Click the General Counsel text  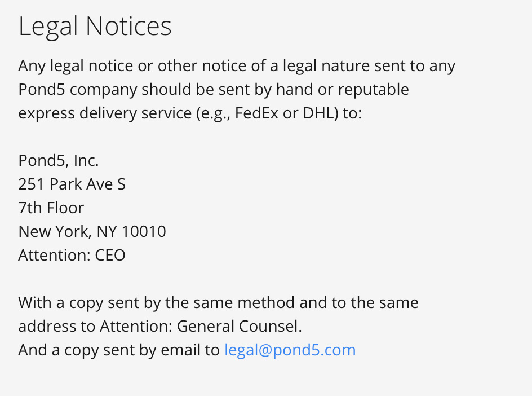pyautogui.click(x=239, y=327)
